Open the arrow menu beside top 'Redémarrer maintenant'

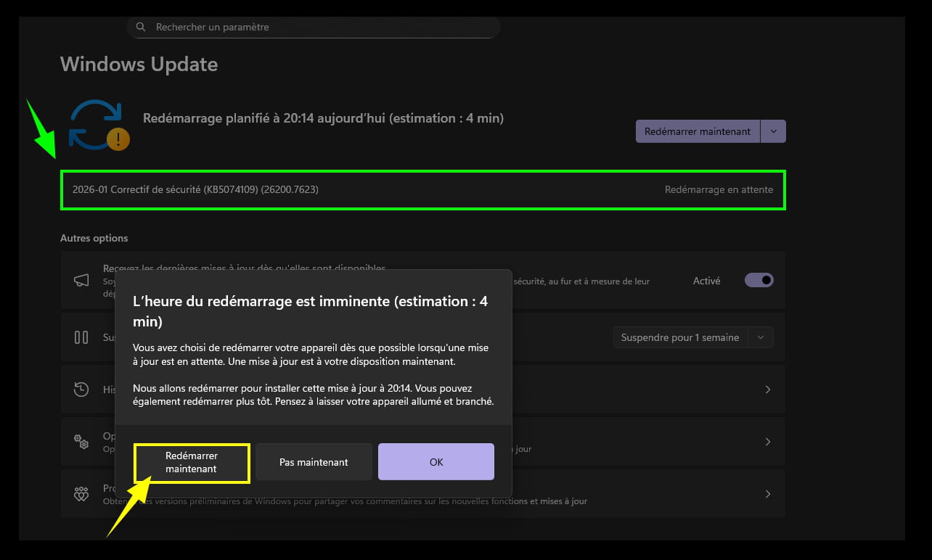click(x=773, y=131)
